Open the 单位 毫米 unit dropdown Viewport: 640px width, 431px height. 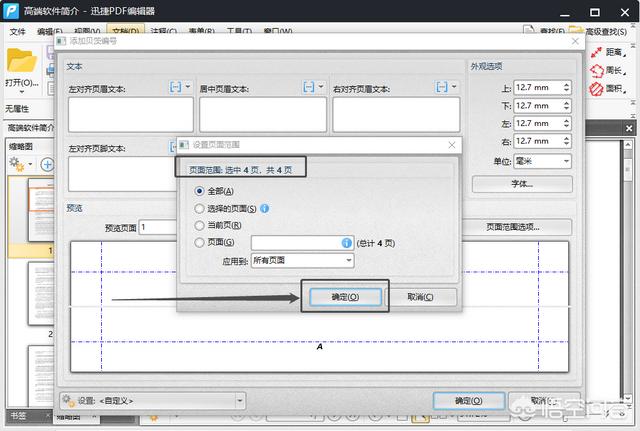tap(542, 161)
